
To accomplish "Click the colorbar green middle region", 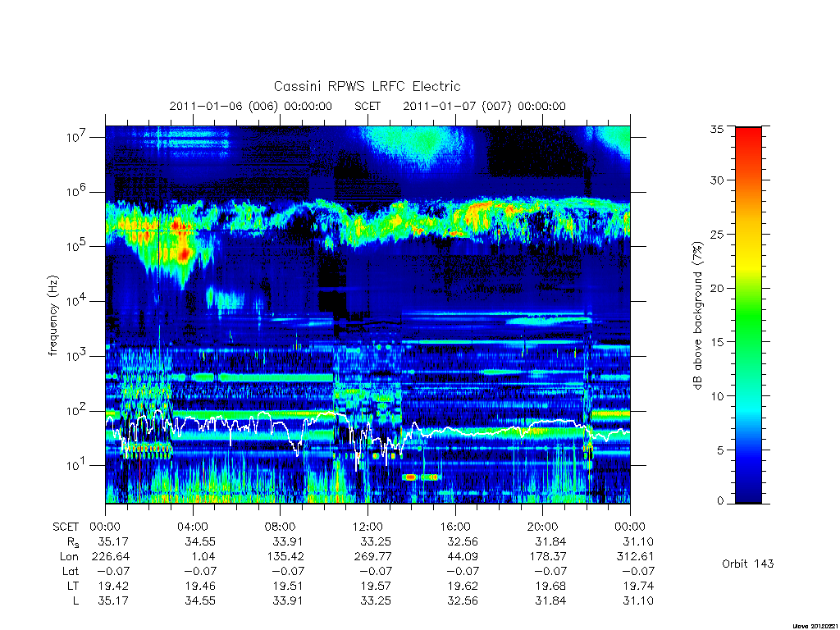I will 748,316.
